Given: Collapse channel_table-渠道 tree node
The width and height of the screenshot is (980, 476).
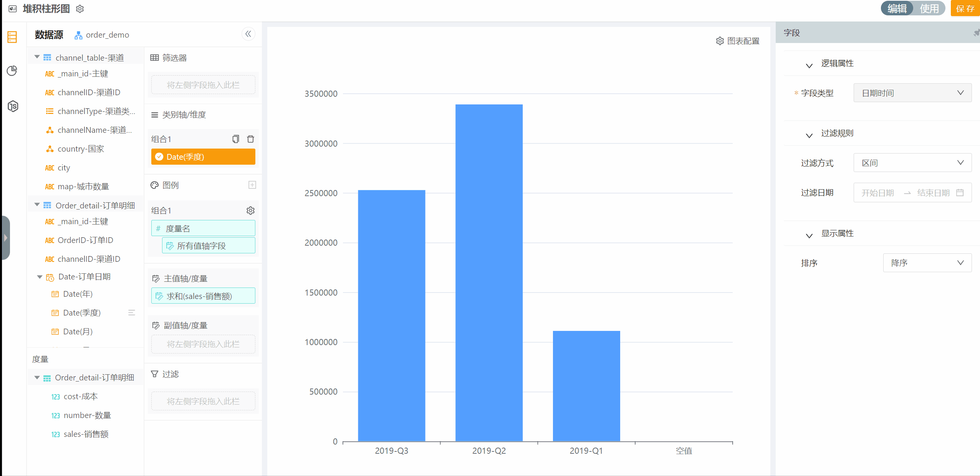Looking at the screenshot, I should (x=37, y=57).
